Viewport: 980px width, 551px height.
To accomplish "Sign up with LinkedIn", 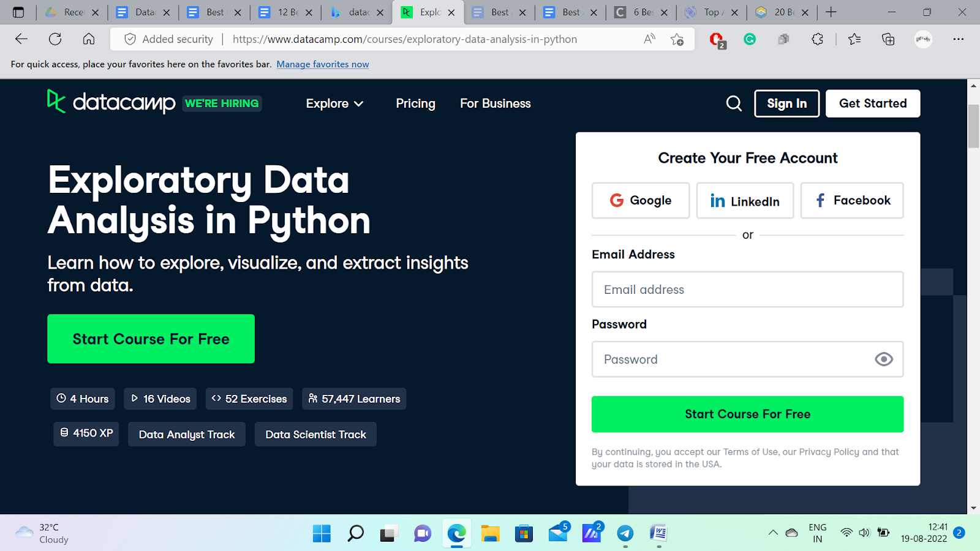I will [745, 200].
